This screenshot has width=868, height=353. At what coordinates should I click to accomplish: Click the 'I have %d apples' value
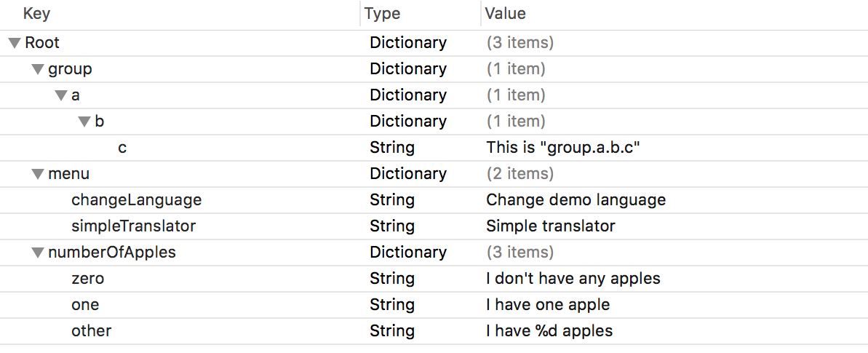549,331
